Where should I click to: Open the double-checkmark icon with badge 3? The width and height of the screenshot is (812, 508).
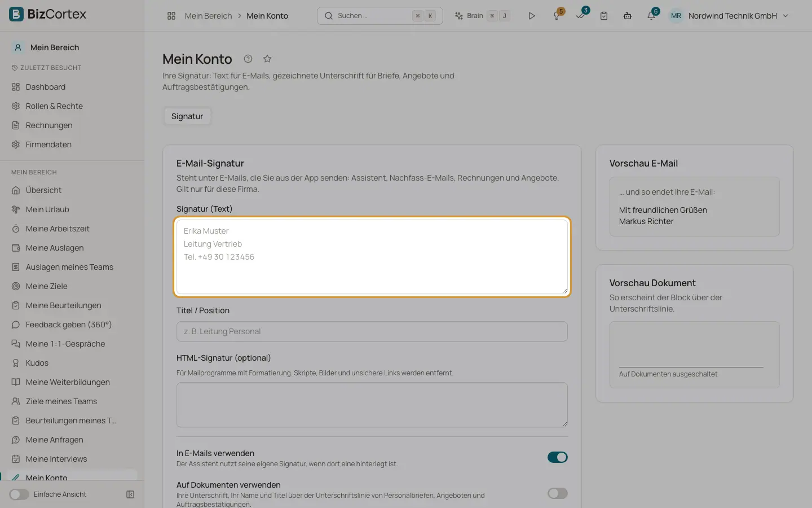[x=581, y=16]
